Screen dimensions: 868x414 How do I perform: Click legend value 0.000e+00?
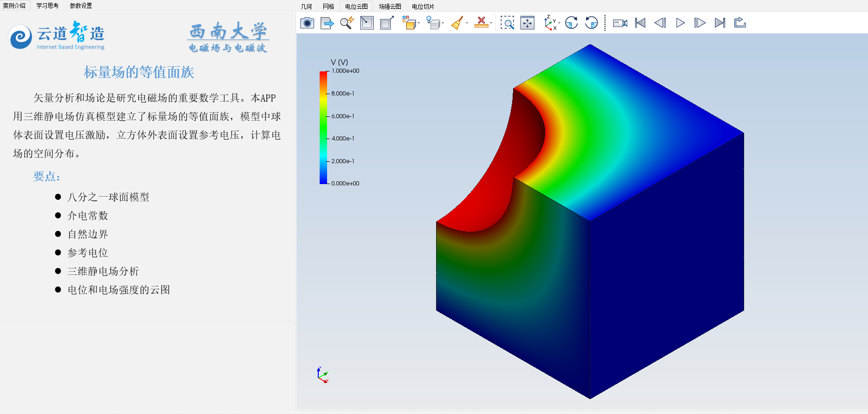(x=345, y=184)
